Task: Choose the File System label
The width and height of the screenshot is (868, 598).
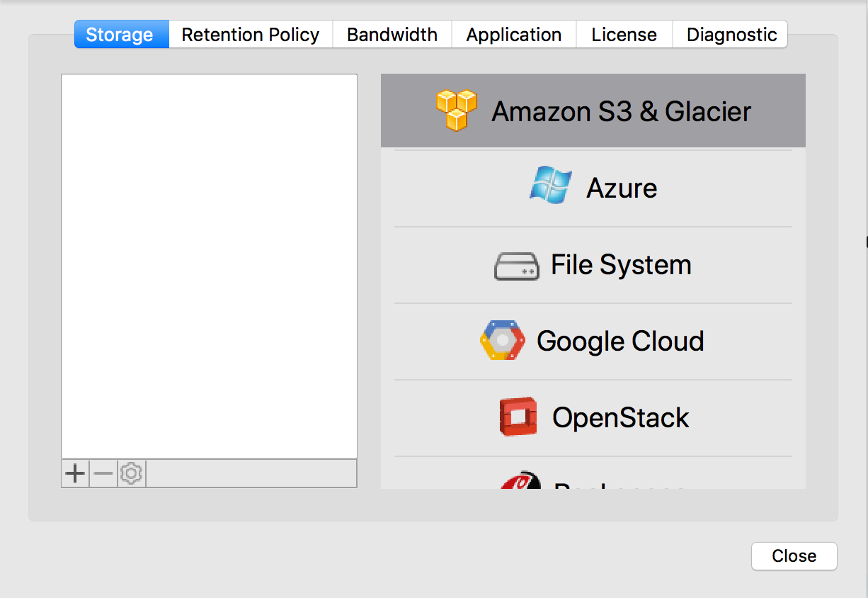Action: (x=621, y=265)
